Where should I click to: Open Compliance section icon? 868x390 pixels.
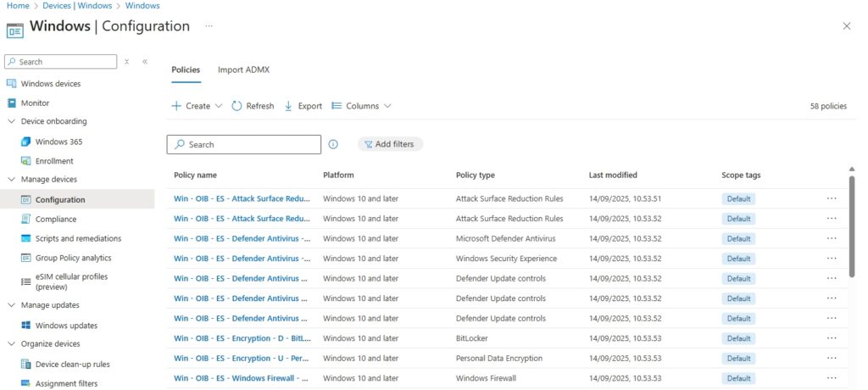[x=25, y=219]
